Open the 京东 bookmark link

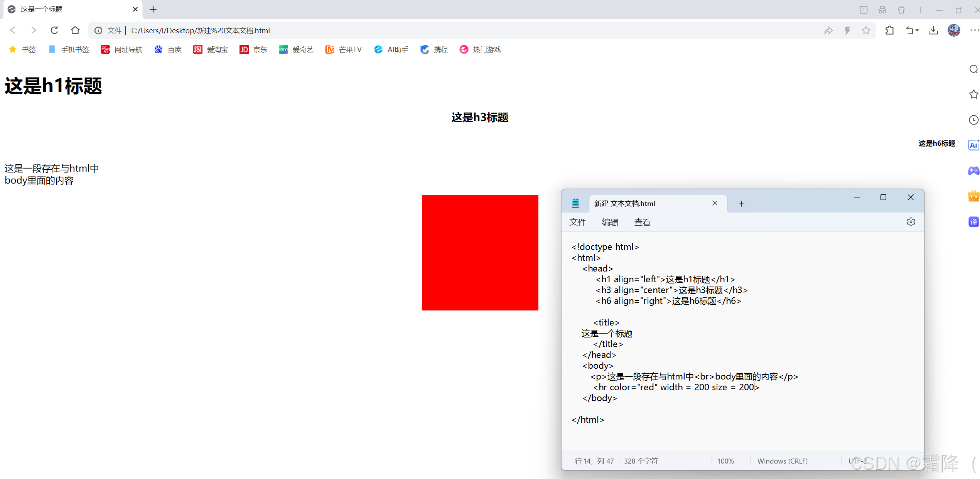coord(253,49)
